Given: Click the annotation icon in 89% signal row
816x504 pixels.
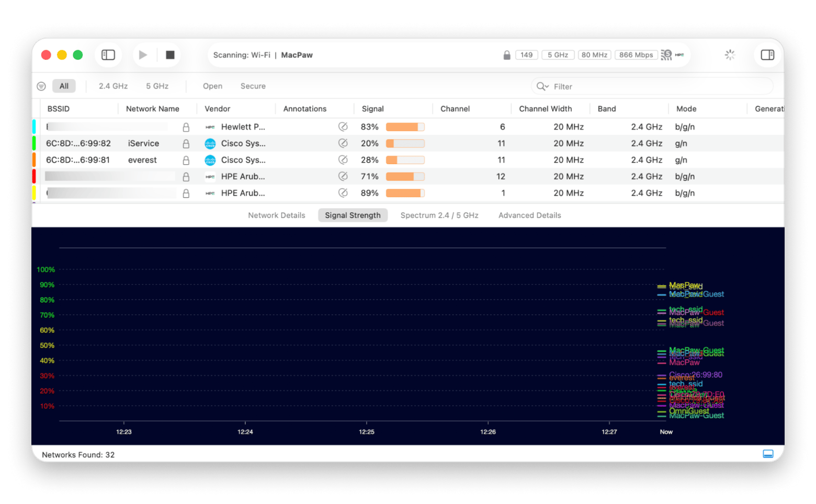Looking at the screenshot, I should (343, 193).
